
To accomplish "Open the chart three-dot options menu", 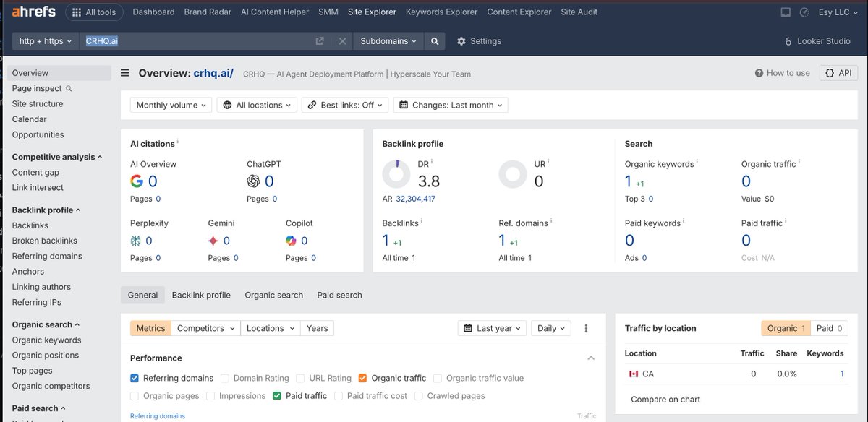I will [586, 328].
